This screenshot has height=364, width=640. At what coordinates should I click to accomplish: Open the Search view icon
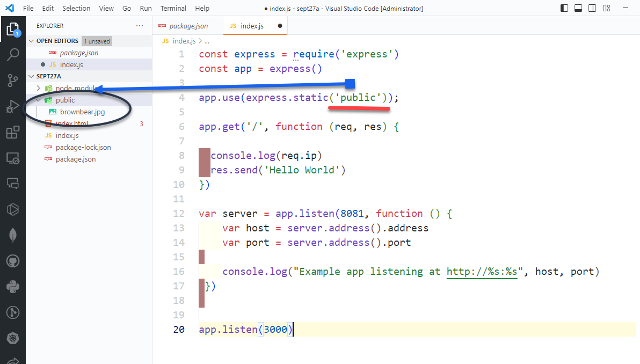13,54
